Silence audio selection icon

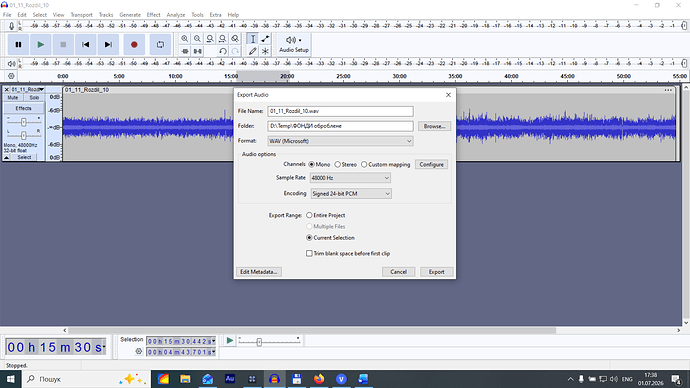(198, 51)
